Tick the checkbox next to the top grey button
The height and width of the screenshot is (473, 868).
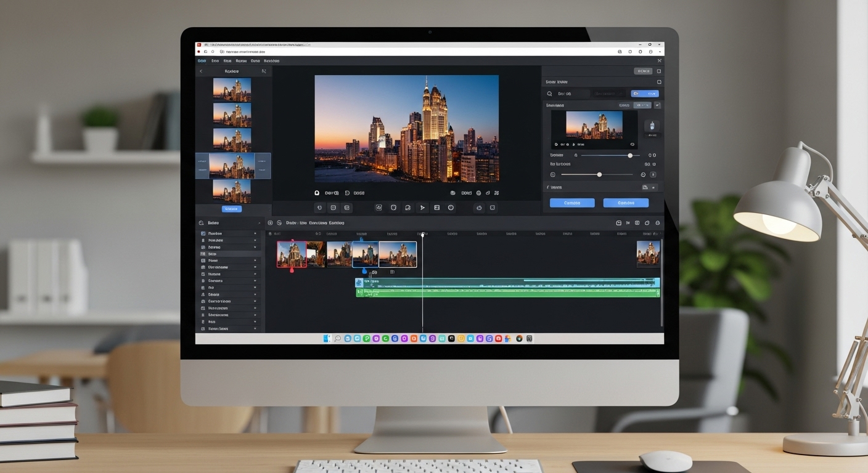tap(659, 71)
